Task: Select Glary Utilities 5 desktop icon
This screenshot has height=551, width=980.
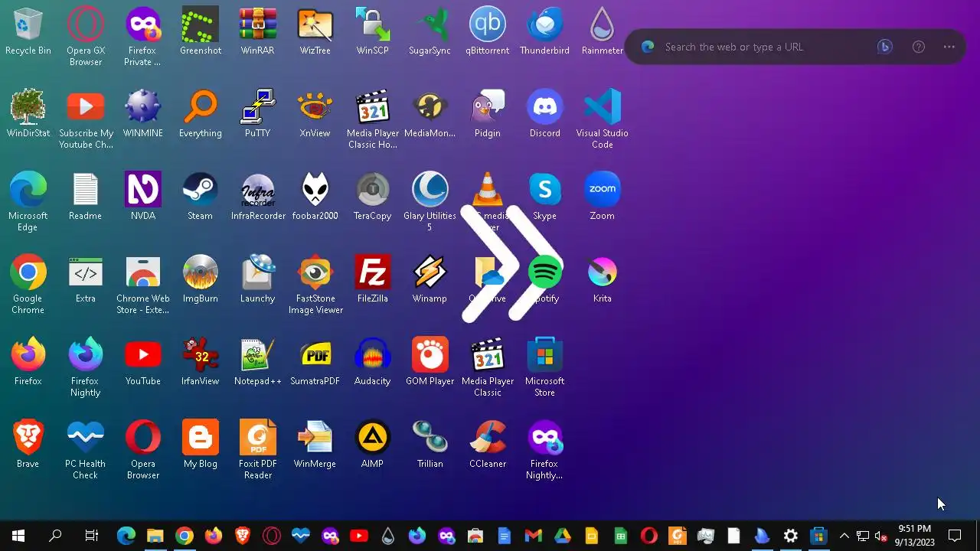Action: tap(430, 202)
